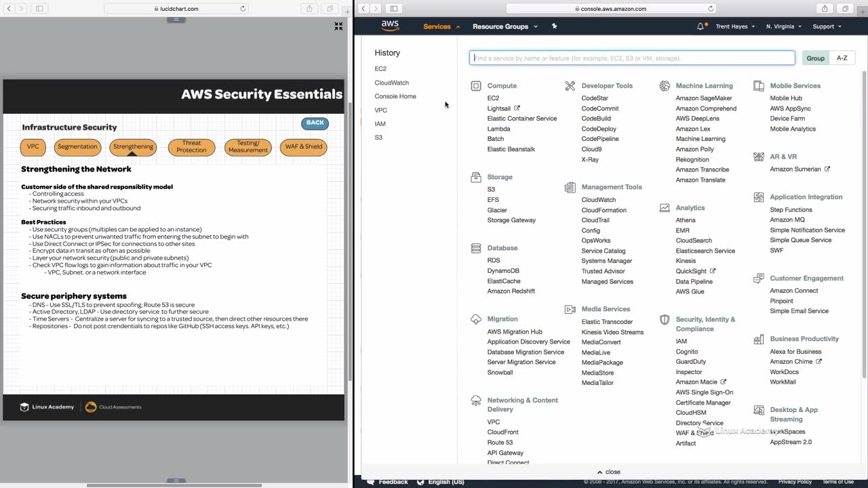Open GuardDuty under Security, Identity & Compliance
This screenshot has width=868, height=488.
tap(691, 362)
